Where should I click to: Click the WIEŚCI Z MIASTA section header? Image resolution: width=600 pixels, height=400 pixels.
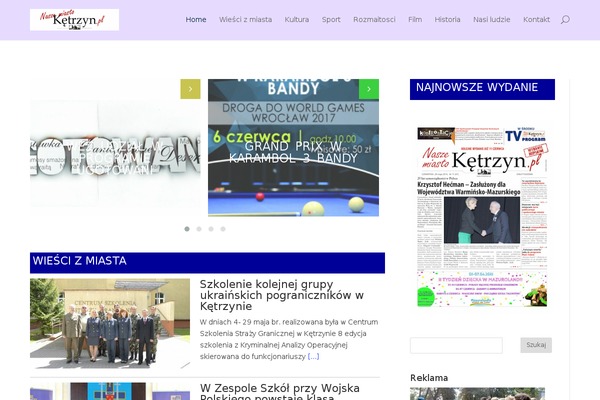pyautogui.click(x=207, y=263)
